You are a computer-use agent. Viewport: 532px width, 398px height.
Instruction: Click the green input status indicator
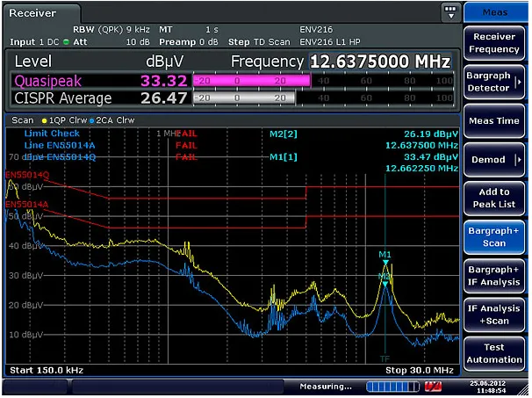click(66, 42)
